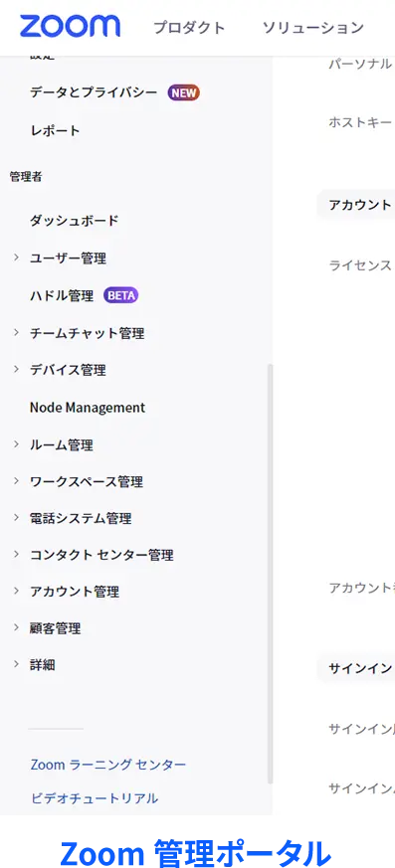The image size is (395, 868).
Task: Expand 電話システム管理 arrow
Action: coord(16,518)
